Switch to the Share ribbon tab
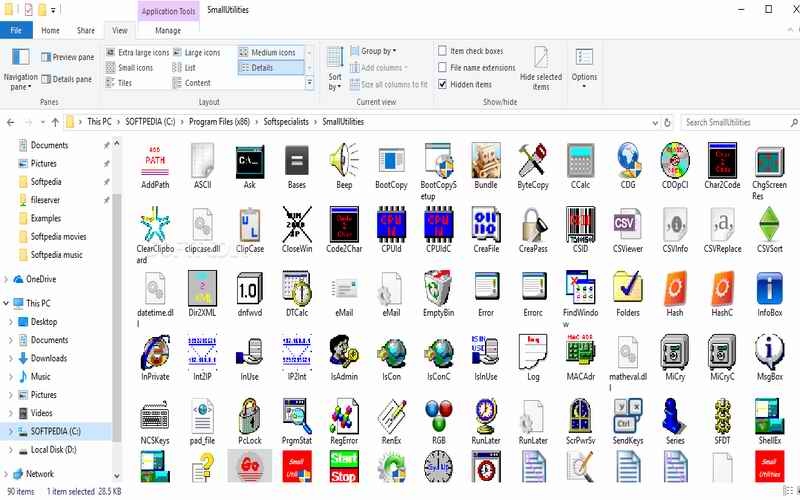Image resolution: width=800 pixels, height=500 pixels. 86,31
